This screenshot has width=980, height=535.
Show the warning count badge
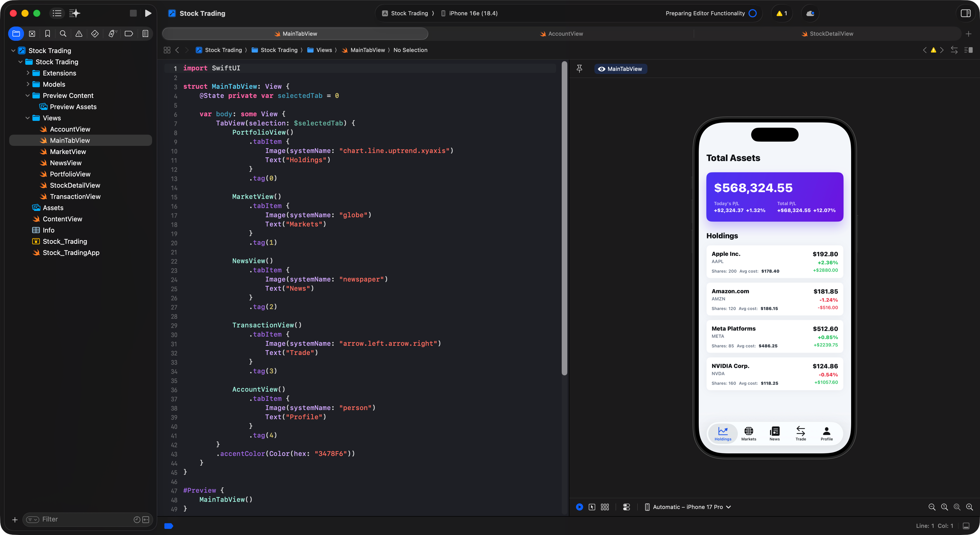(782, 13)
